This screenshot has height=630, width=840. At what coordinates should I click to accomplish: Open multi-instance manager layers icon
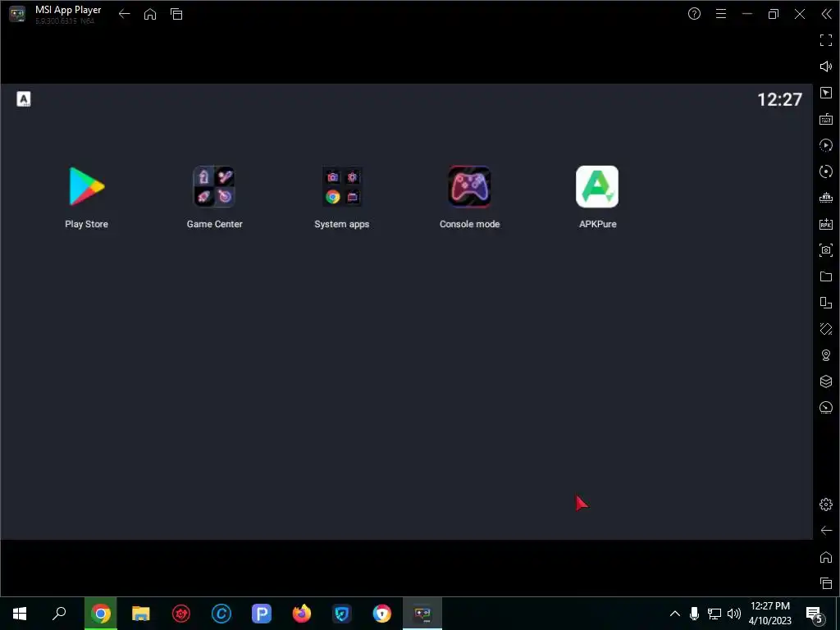click(826, 381)
